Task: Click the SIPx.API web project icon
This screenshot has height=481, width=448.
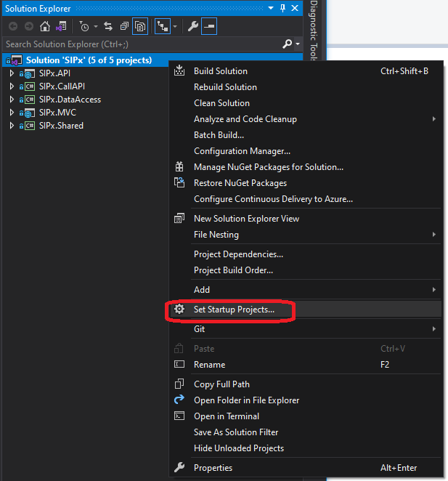Action: 30,73
